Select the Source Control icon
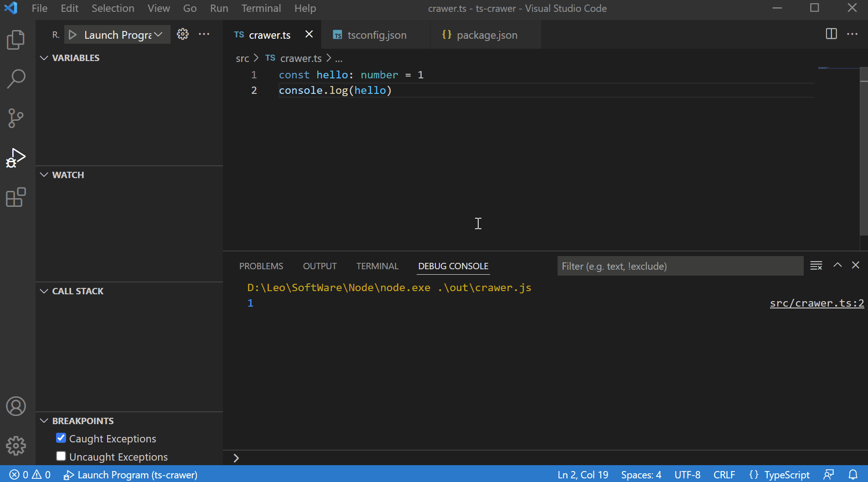The height and width of the screenshot is (482, 868). [x=16, y=118]
